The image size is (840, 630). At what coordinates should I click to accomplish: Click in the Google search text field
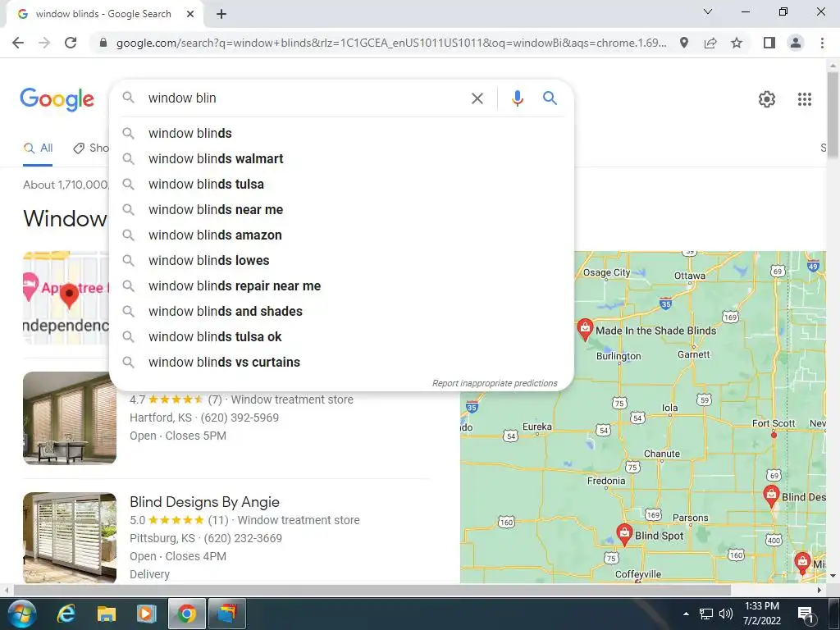point(305,98)
